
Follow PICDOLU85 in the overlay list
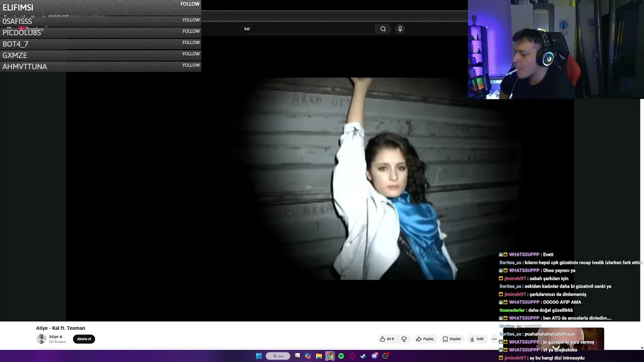tap(191, 31)
